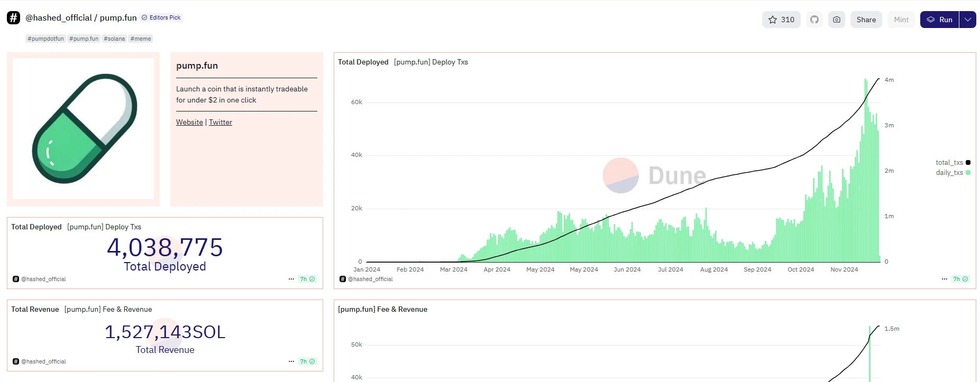Screen dimensions: 980x382
Task: Follow the Twitter link
Action: coord(221,122)
